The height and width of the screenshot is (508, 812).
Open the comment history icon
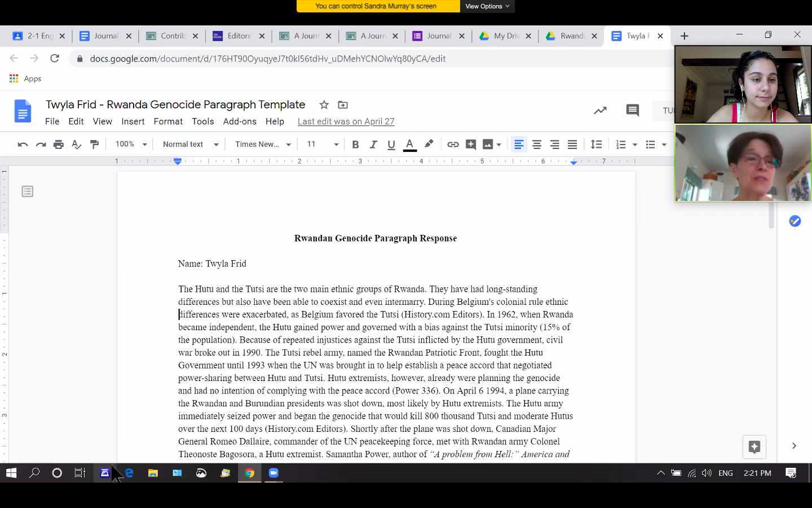(632, 110)
